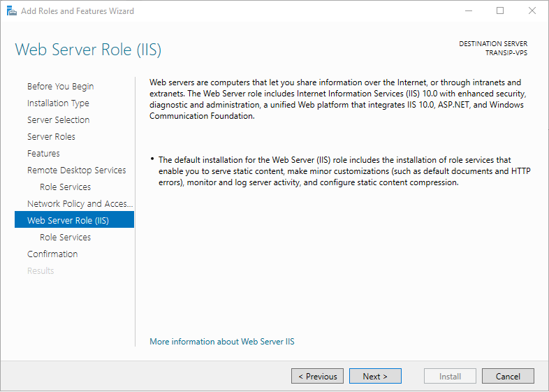Close the Add Roles and Features Wizard
Screen dimensions: 549x392
coord(532,11)
